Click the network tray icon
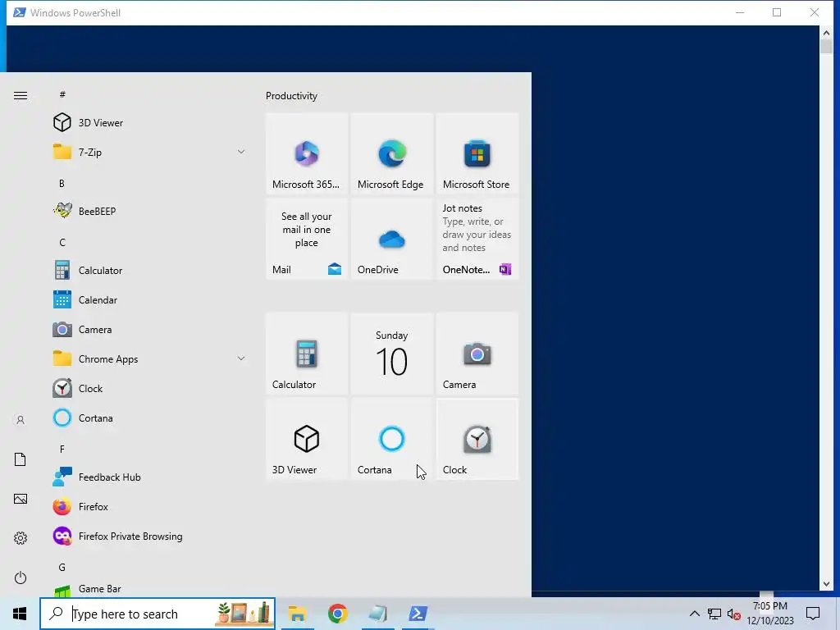840x630 pixels. (x=714, y=614)
